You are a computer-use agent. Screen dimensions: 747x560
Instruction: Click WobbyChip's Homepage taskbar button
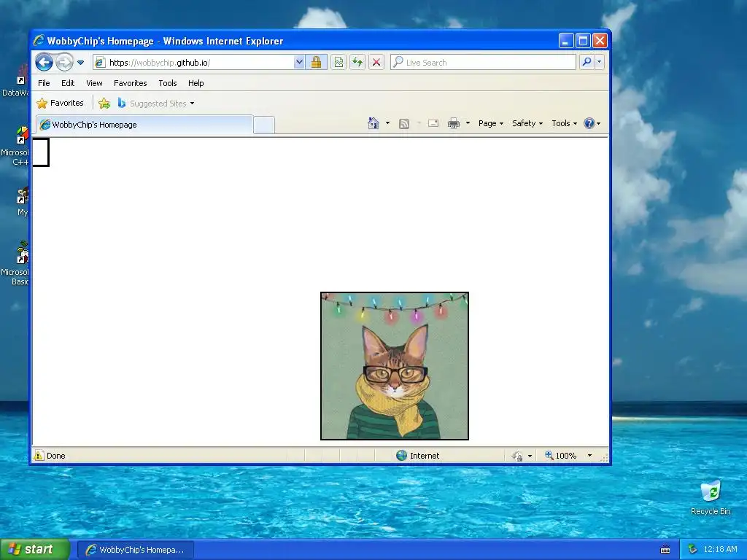[x=135, y=550]
